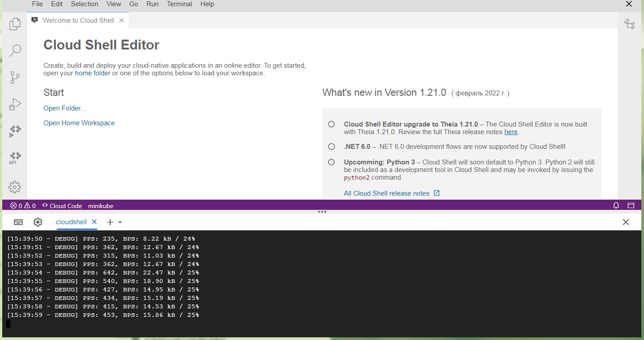This screenshot has width=644, height=340.
Task: Open the Go menu
Action: point(134,4)
